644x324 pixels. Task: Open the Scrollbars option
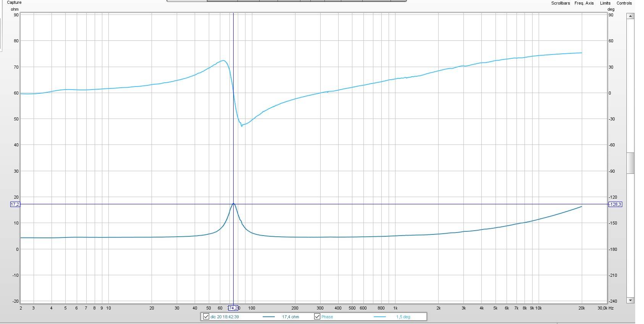(560, 3)
